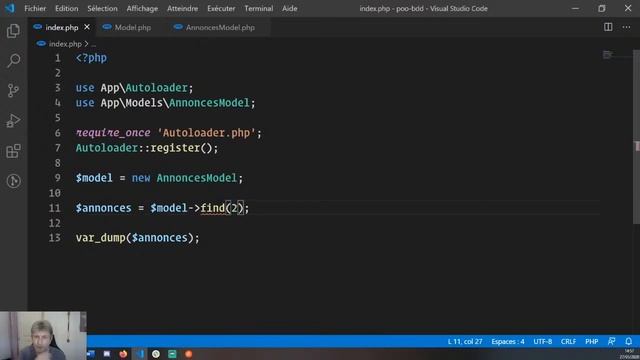640x360 pixels.
Task: Open the Affichage menu
Action: 142,8
